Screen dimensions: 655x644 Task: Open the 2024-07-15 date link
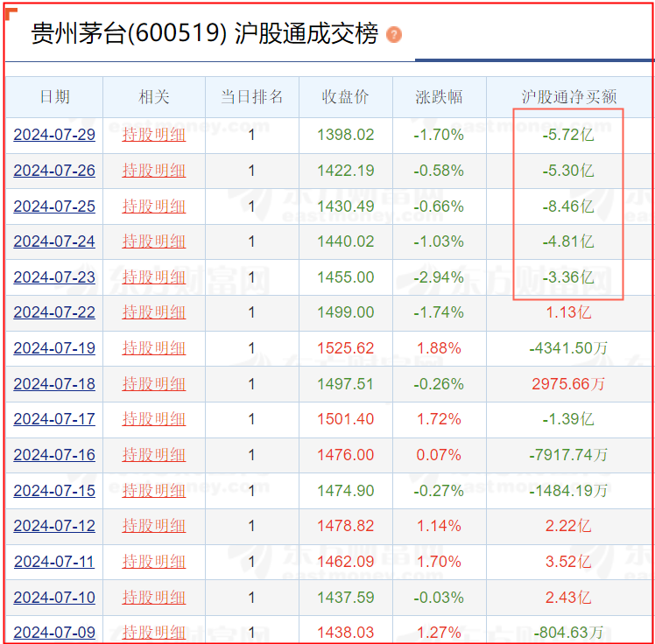click(x=54, y=490)
